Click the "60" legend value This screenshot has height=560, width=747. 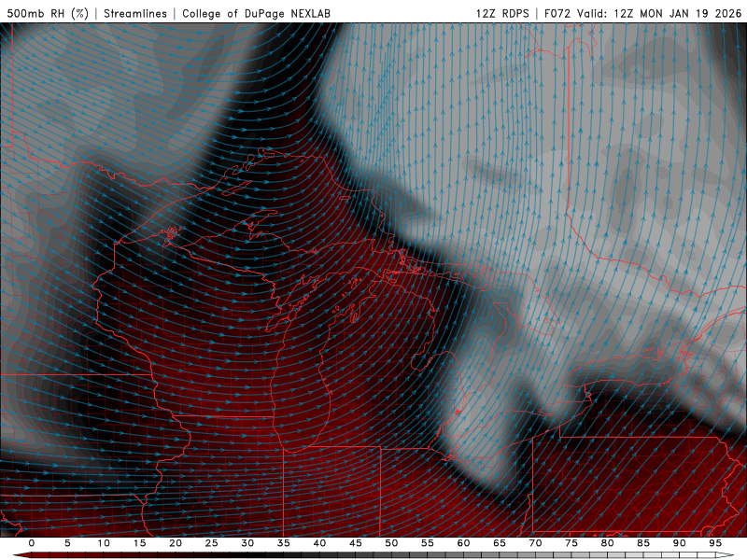(463, 543)
